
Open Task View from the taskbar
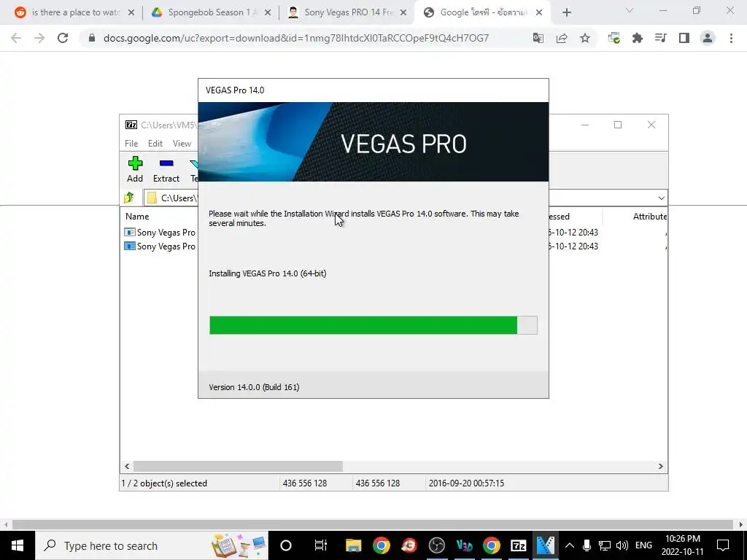(321, 545)
